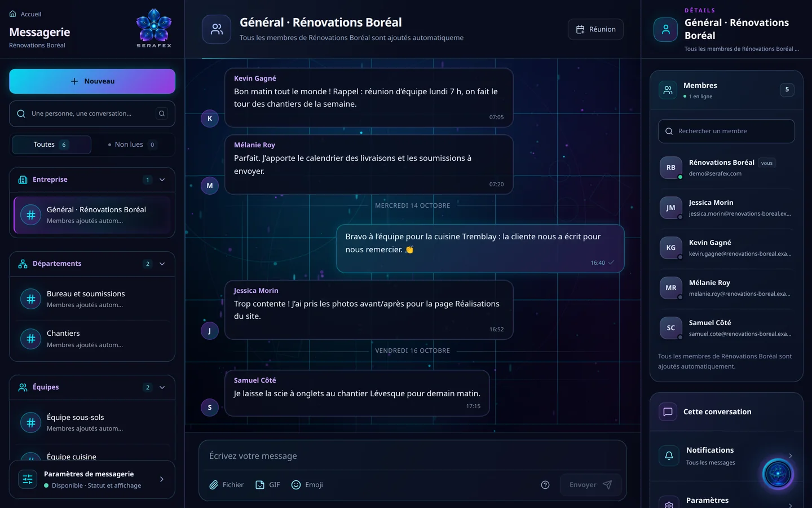This screenshot has height=508, width=812.
Task: Open the Emoji picker
Action: click(x=307, y=485)
